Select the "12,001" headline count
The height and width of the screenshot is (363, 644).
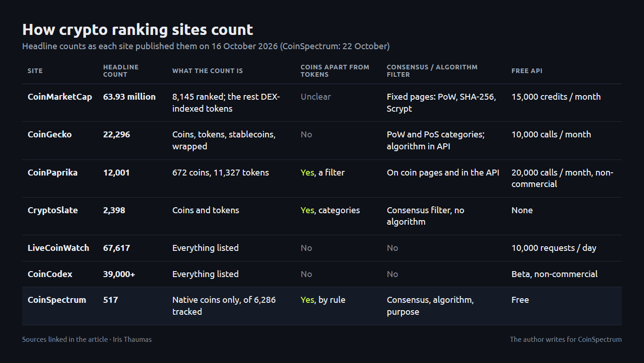116,173
